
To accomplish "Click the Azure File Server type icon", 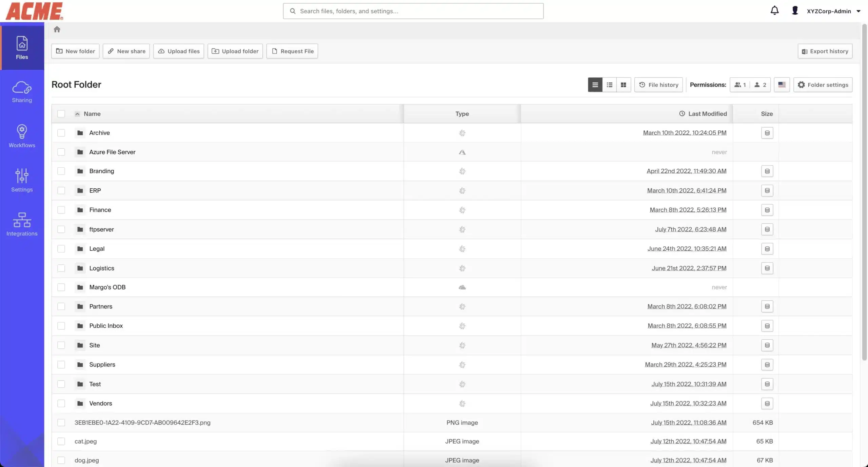I will (x=462, y=152).
